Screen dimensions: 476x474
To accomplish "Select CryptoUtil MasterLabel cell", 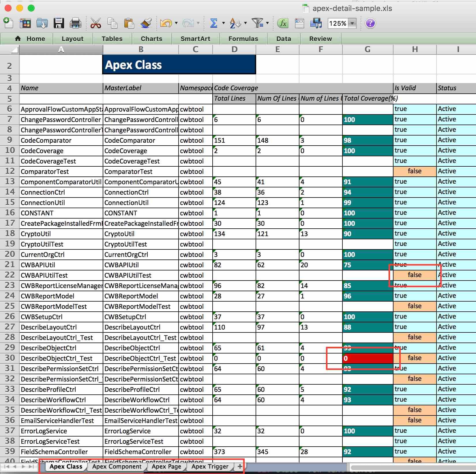I will click(140, 234).
